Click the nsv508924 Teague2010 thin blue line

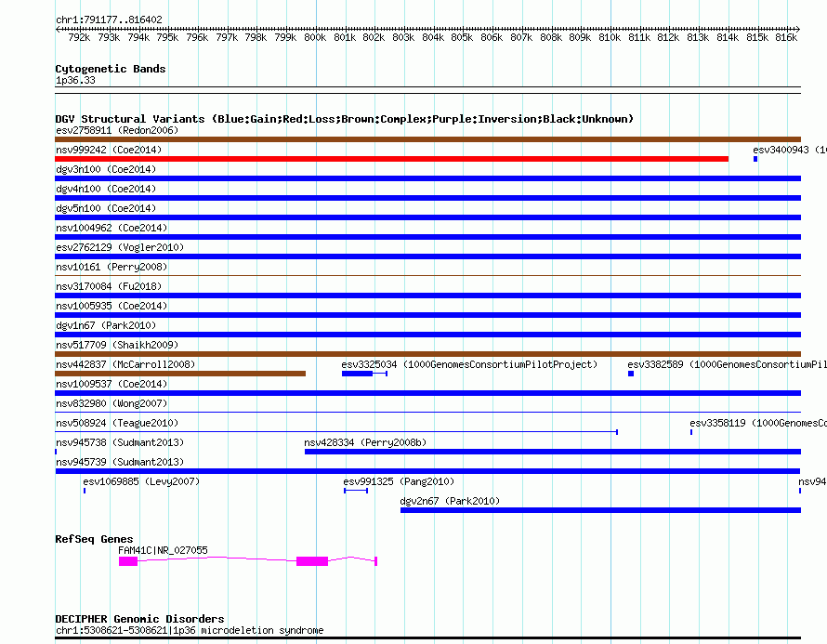335,432
